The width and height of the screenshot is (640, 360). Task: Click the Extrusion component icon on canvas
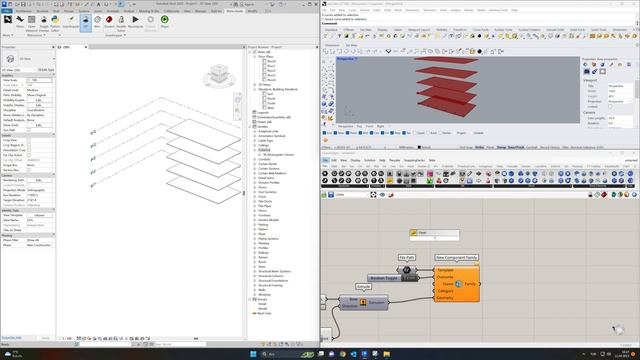(363, 302)
